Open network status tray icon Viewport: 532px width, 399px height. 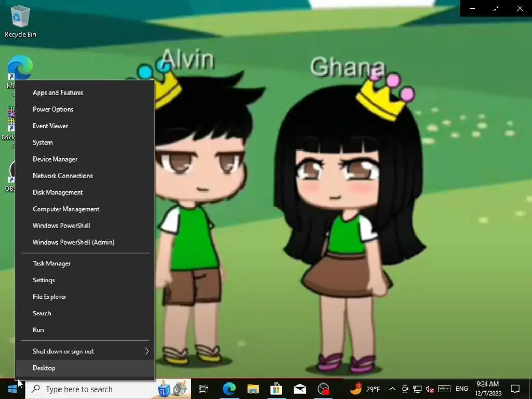point(417,389)
